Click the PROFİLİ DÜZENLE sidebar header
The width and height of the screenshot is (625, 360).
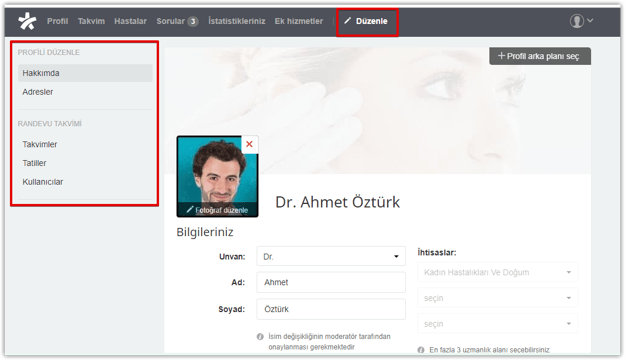tap(49, 52)
